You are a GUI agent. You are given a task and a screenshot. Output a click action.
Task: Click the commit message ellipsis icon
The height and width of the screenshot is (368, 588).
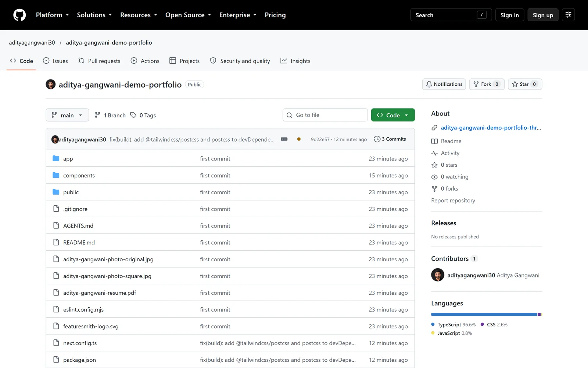(284, 139)
